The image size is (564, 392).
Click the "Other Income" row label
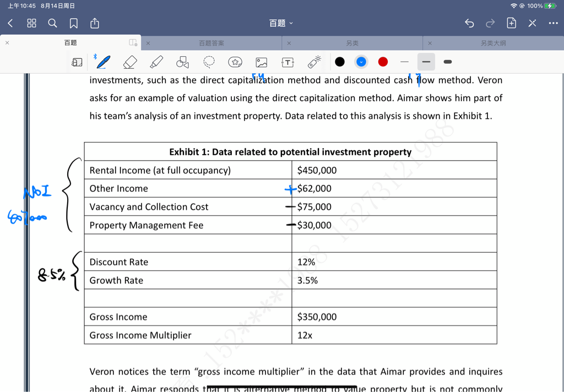(119, 188)
